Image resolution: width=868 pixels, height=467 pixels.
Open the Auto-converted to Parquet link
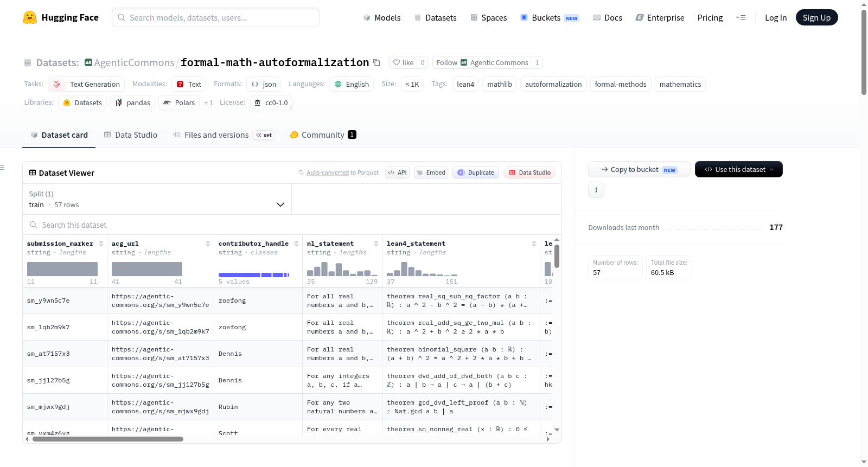point(328,172)
